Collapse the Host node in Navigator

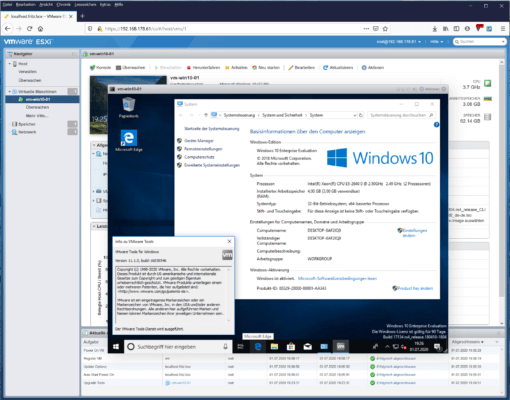pyautogui.click(x=10, y=64)
